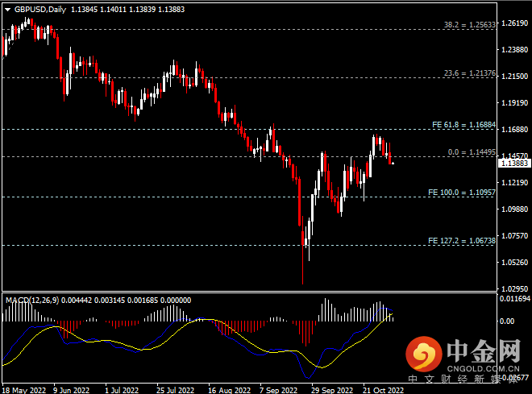The height and width of the screenshot is (394, 532).
Task: Click the 9 Jun 2022 date label
Action: (71, 390)
